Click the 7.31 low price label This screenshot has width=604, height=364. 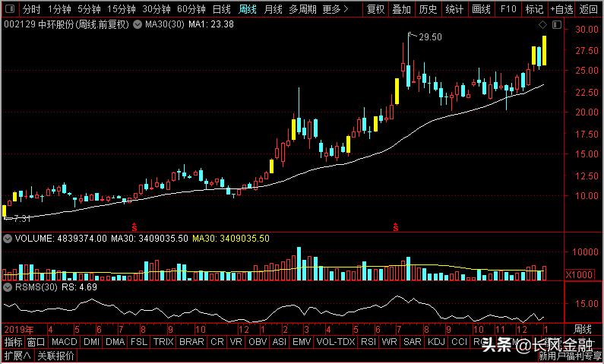[x=22, y=219]
